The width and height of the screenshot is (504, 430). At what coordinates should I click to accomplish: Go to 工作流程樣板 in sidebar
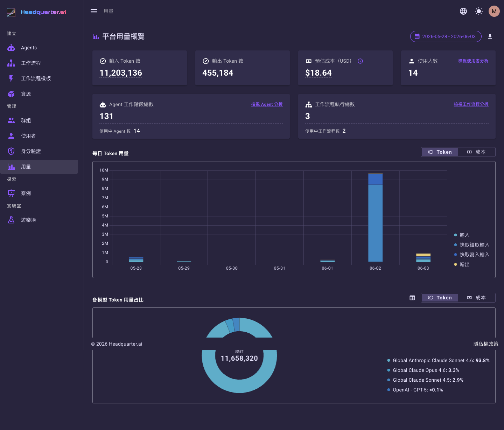coord(39,78)
